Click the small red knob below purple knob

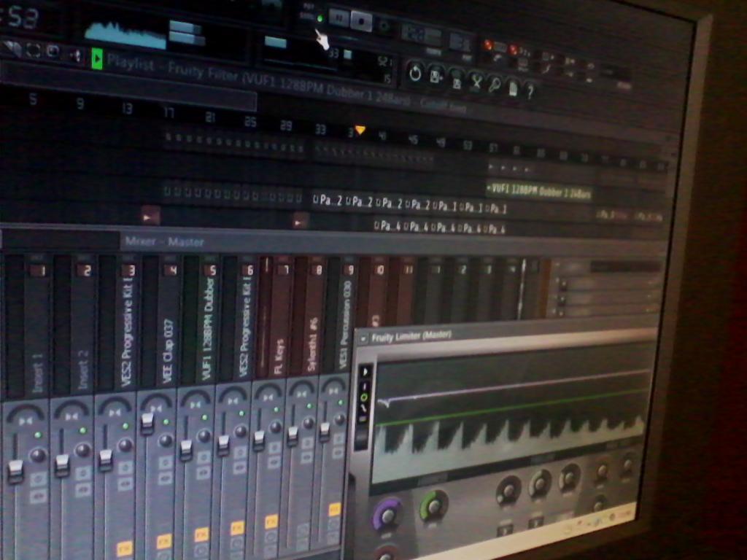point(386,554)
